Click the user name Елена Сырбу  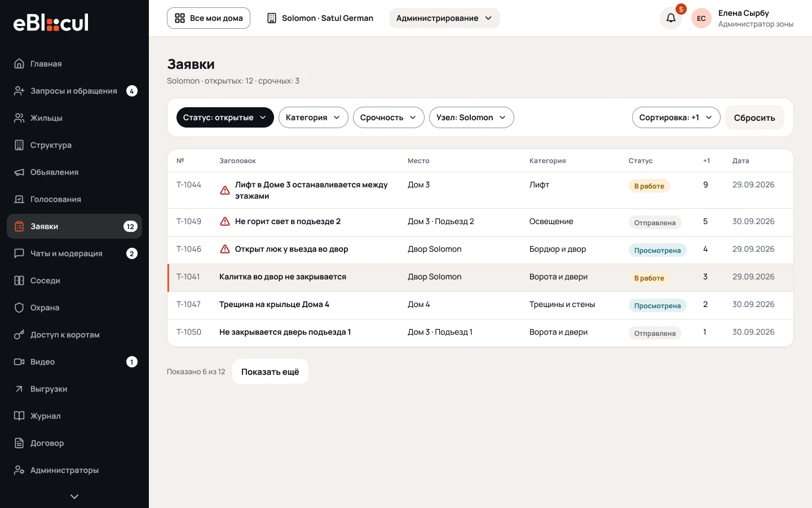point(744,13)
